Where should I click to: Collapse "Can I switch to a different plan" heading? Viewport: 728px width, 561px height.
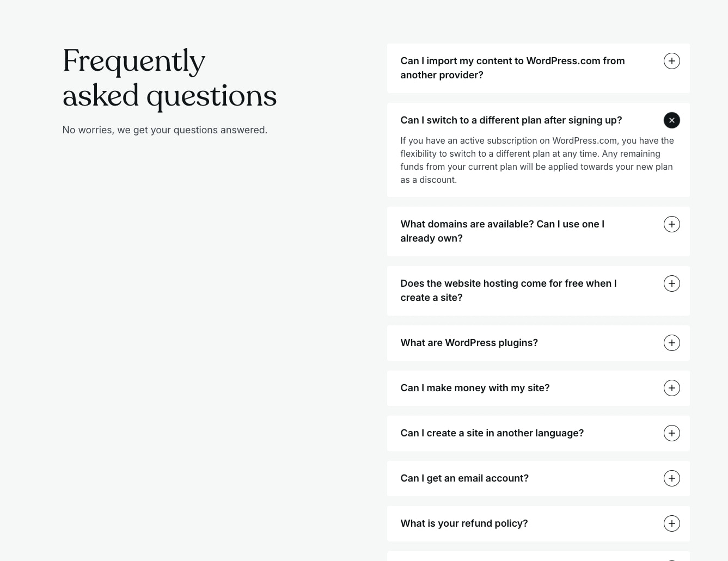(x=511, y=120)
